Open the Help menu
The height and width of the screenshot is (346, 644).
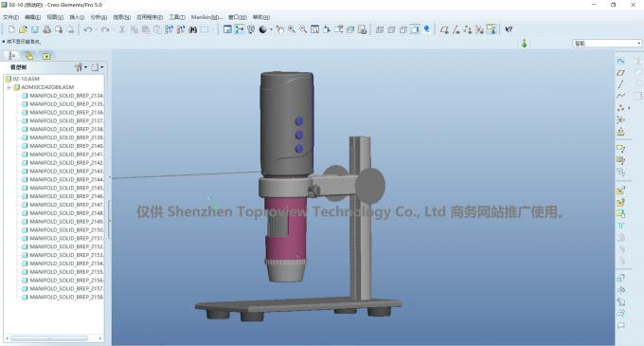tap(260, 17)
